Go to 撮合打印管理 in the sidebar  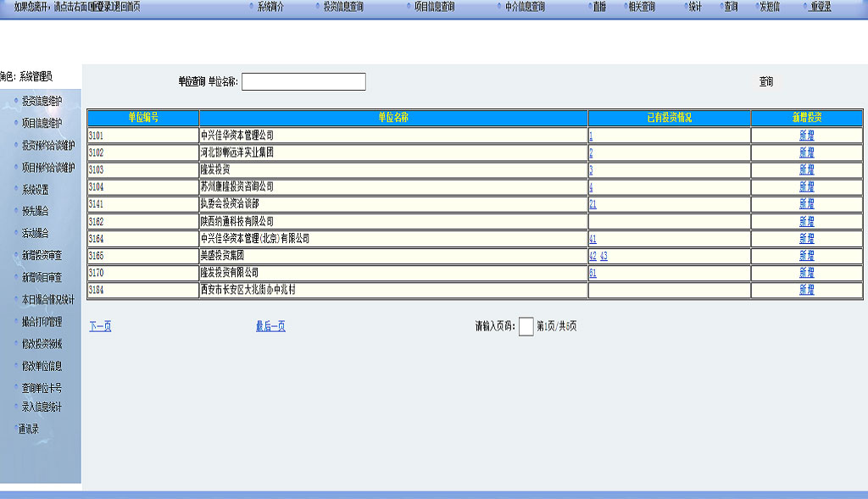(42, 322)
